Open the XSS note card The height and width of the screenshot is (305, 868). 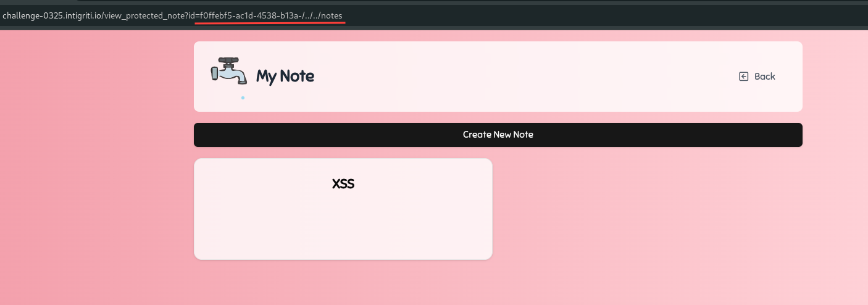click(x=343, y=209)
